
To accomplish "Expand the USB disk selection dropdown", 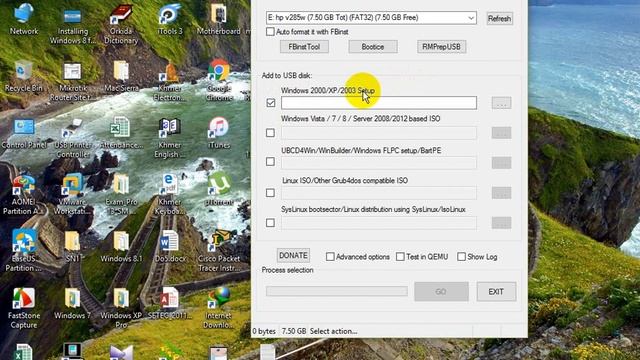I will coord(471,18).
